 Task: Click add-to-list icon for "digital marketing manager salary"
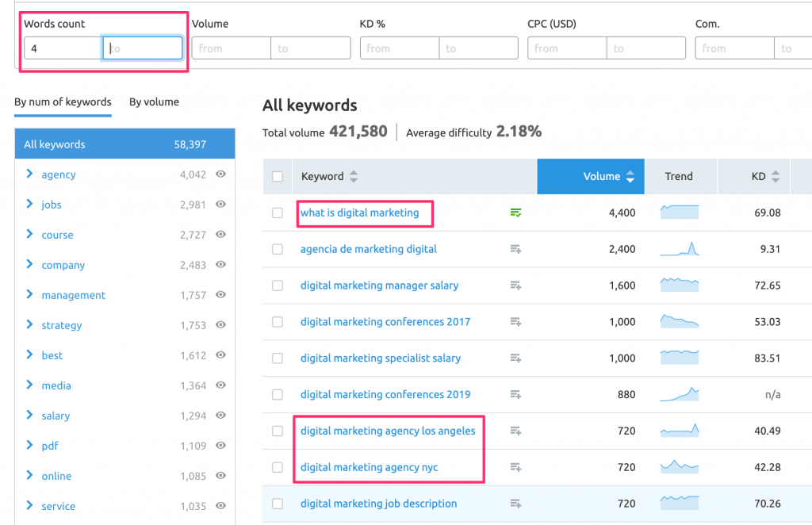click(516, 285)
